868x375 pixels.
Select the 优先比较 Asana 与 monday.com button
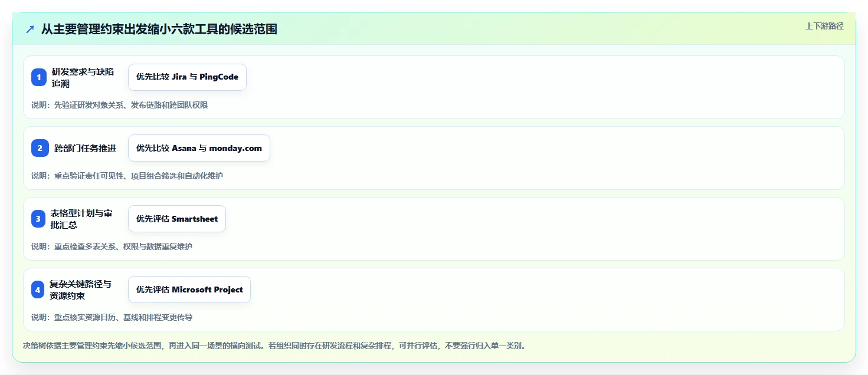(199, 148)
